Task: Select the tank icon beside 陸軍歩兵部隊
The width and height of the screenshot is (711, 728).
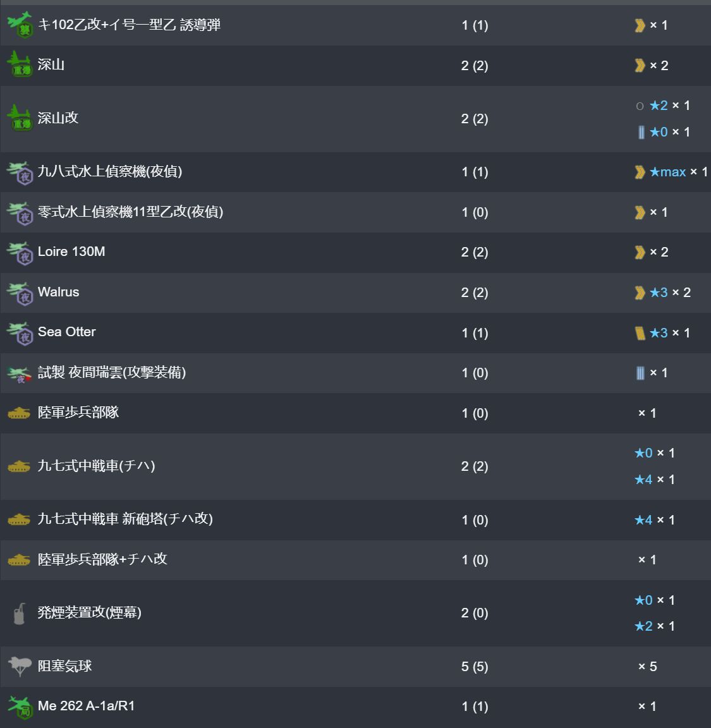Action: 19,413
